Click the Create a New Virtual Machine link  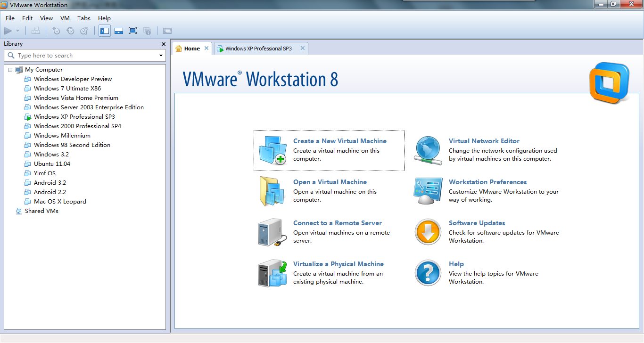click(x=340, y=141)
